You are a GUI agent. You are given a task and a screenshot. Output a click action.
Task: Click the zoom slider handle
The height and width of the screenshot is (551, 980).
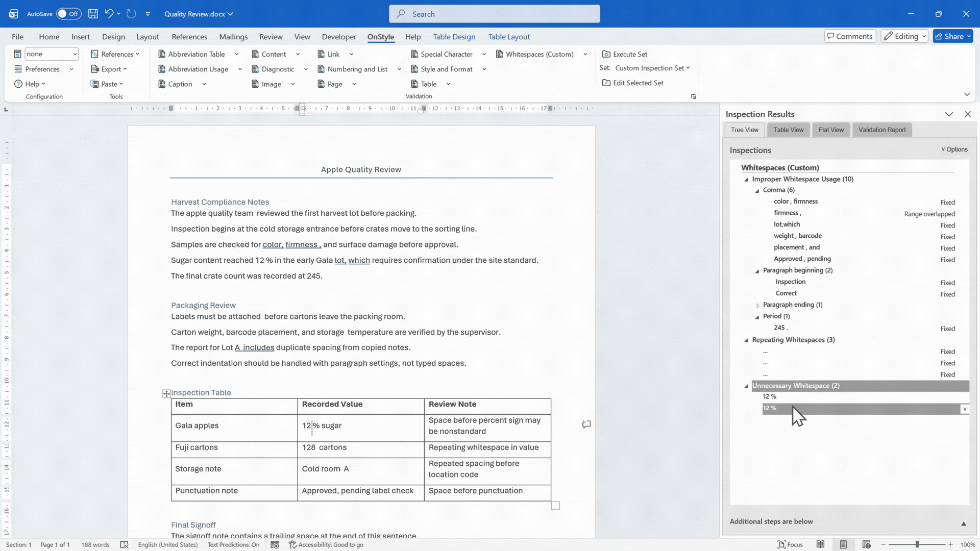(x=917, y=544)
